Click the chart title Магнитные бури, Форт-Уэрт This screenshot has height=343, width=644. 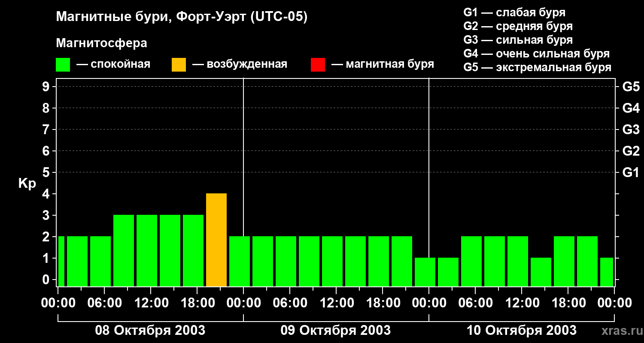tap(182, 18)
